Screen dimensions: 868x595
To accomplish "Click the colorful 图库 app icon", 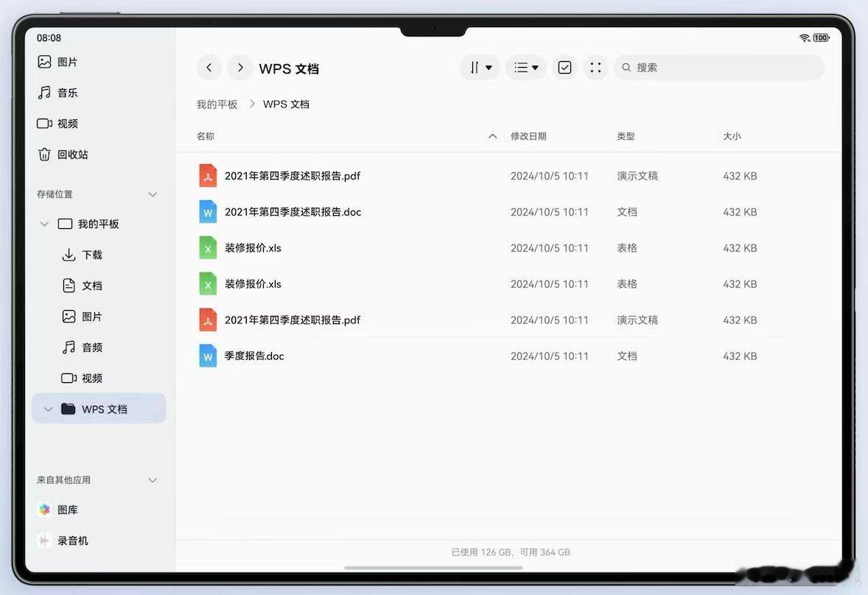I will click(x=44, y=510).
